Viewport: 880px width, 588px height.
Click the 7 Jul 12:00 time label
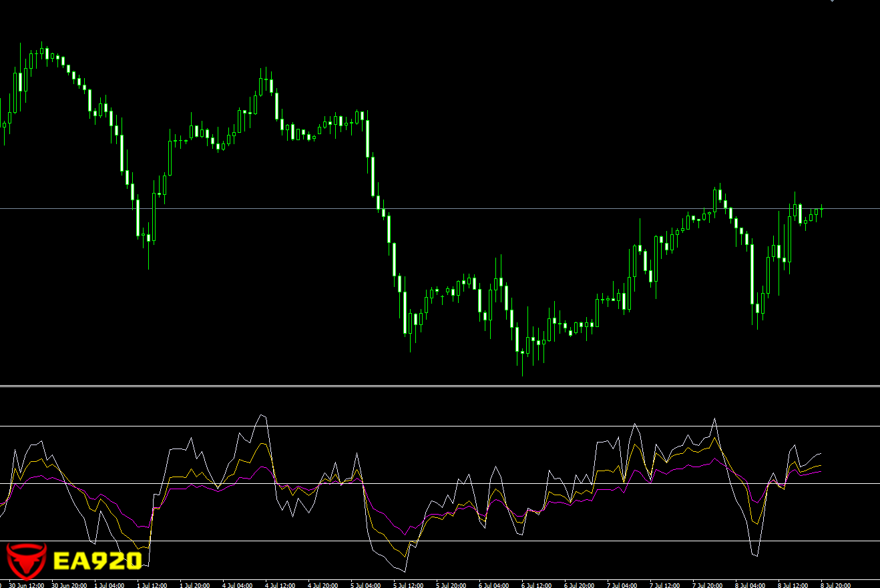[664, 585]
